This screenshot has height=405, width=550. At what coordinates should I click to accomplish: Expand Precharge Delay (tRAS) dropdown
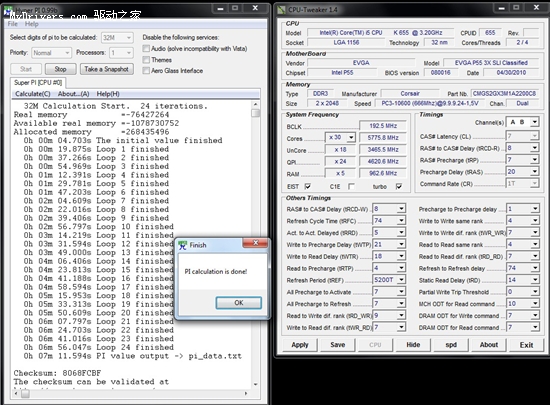point(534,172)
